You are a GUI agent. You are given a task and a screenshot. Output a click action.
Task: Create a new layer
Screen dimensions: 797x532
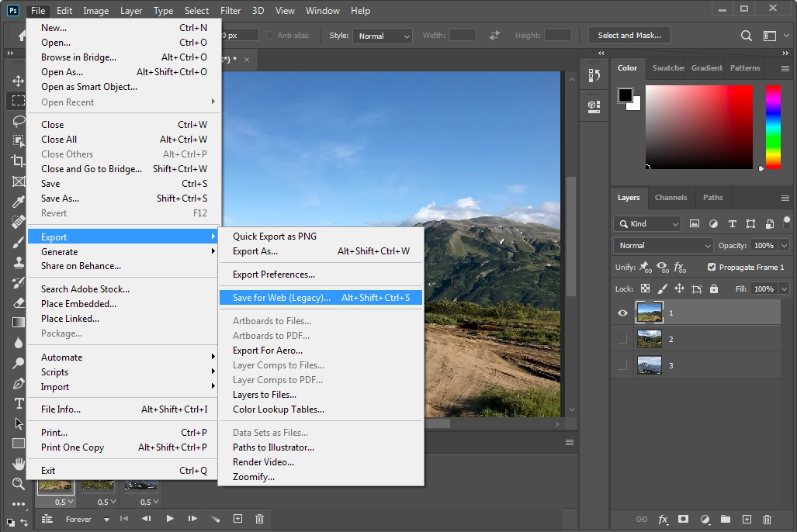pos(746,520)
